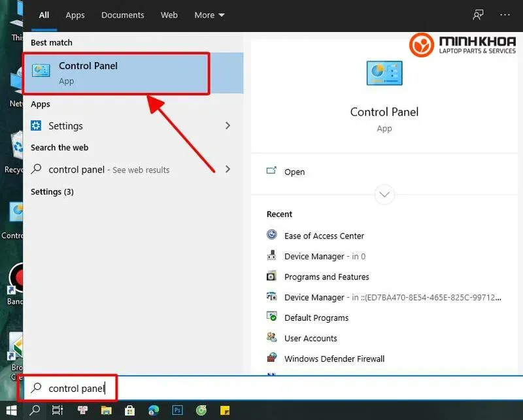523x420 pixels.
Task: Open the three-dot options menu
Action: click(505, 15)
